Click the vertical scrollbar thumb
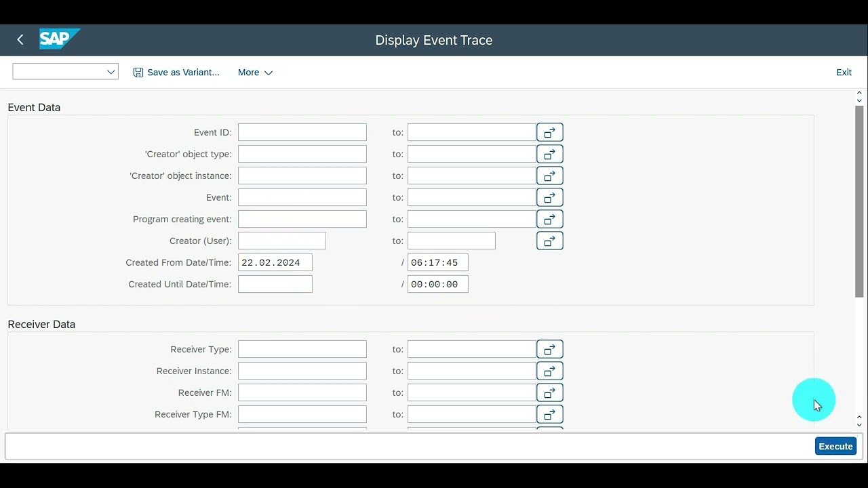Image resolution: width=868 pixels, height=488 pixels. [x=859, y=201]
